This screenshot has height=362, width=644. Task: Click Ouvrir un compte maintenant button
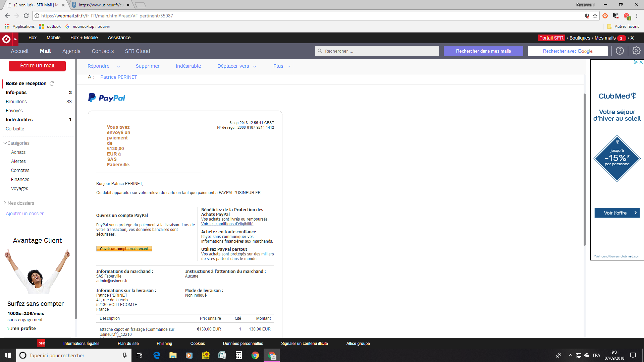point(124,249)
